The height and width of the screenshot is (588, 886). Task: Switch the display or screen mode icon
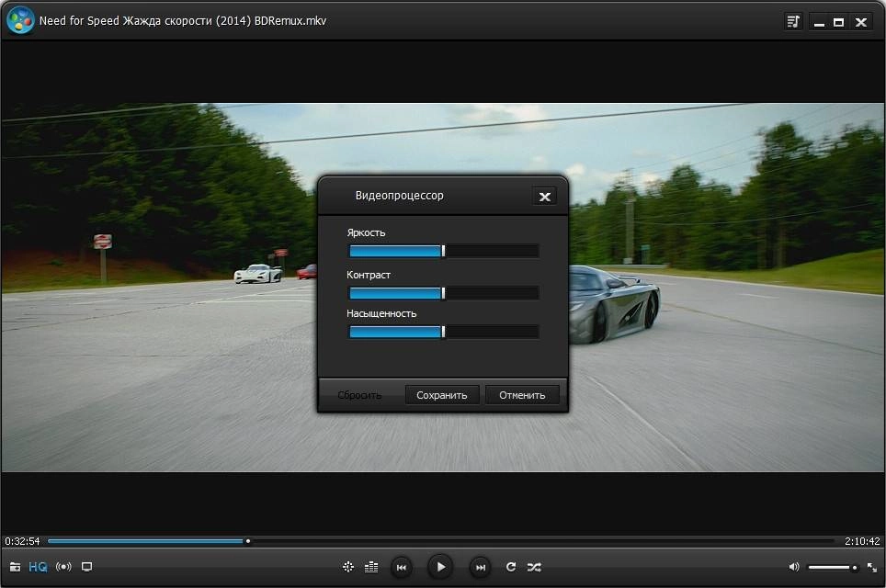pos(86,567)
